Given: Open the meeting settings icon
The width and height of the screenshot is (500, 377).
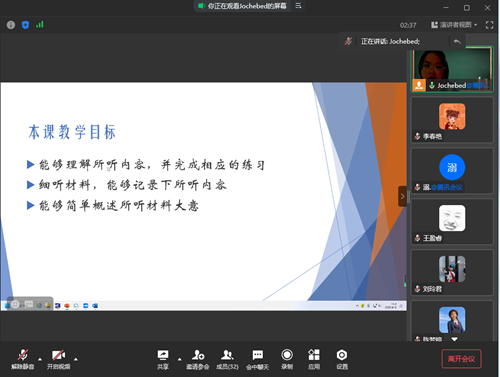Looking at the screenshot, I should [342, 359].
